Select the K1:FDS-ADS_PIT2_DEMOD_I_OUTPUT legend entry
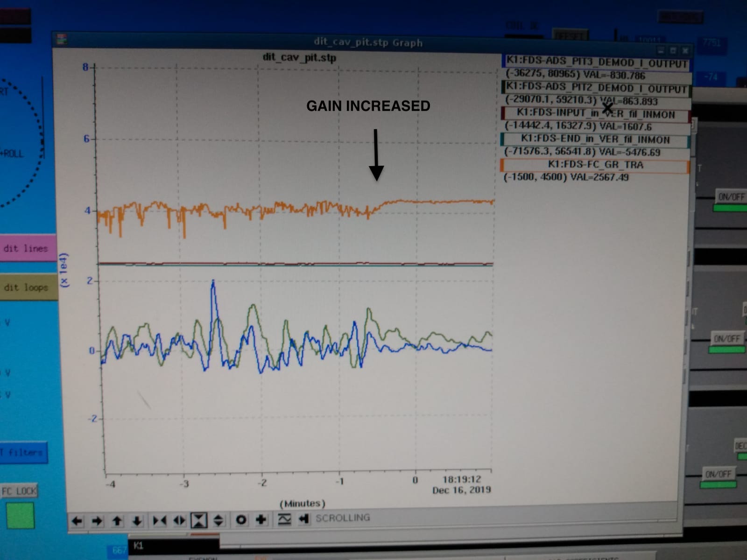 [x=596, y=88]
